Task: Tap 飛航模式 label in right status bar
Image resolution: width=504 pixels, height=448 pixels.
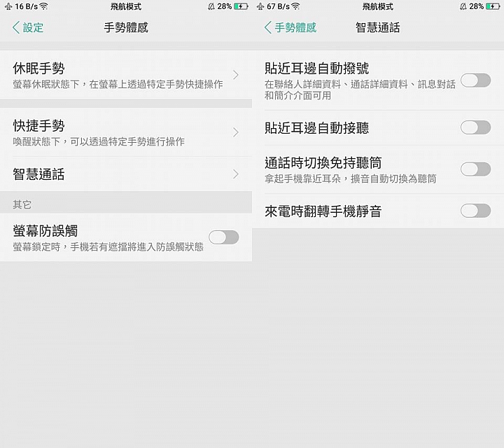Action: tap(378, 6)
